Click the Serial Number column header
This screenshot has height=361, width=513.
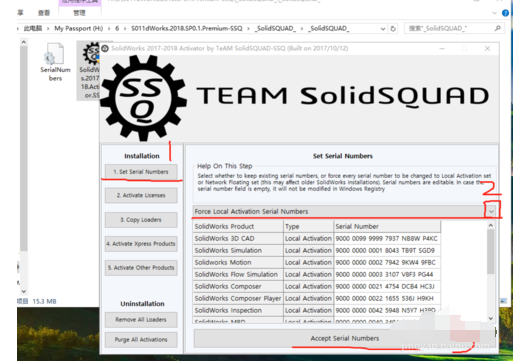pyautogui.click(x=387, y=227)
